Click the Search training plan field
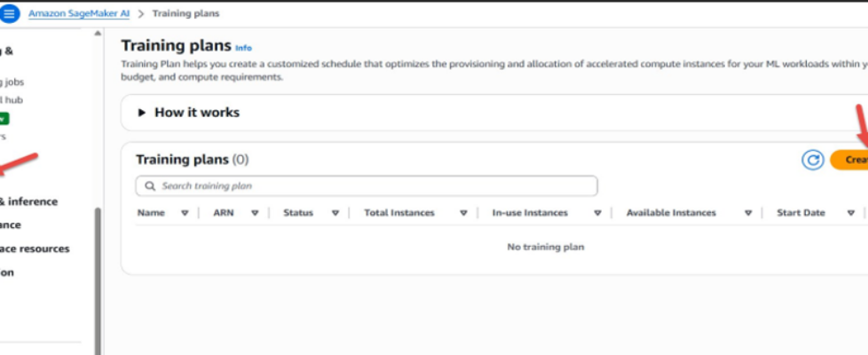Image resolution: width=868 pixels, height=355 pixels. (x=373, y=186)
